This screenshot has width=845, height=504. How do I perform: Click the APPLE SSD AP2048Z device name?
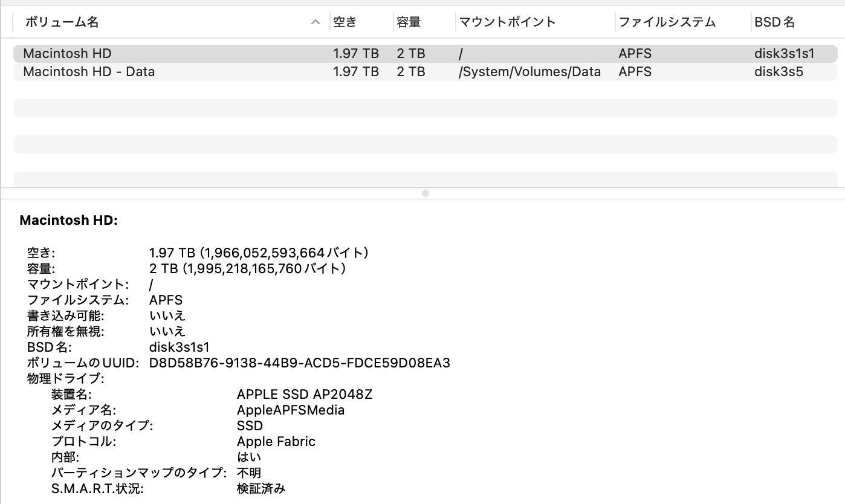pos(305,394)
